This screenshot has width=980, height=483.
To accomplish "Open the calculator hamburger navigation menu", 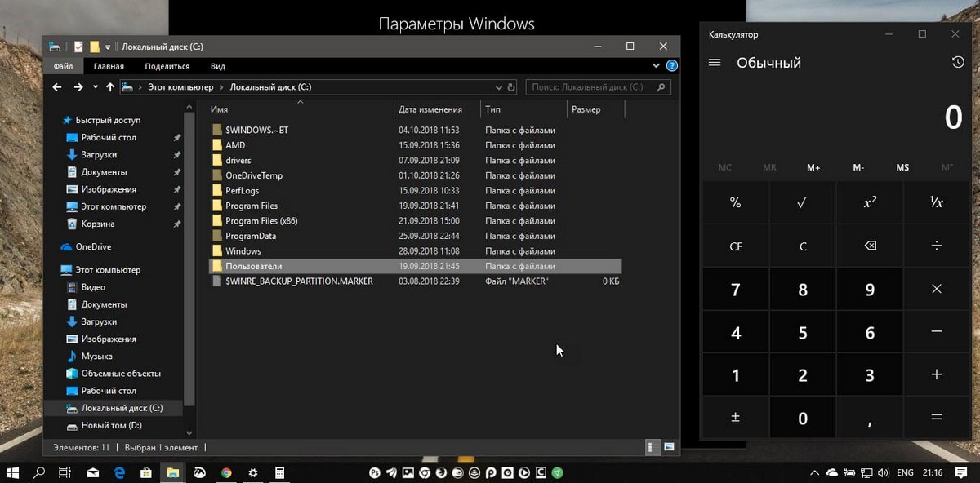I will (x=715, y=63).
